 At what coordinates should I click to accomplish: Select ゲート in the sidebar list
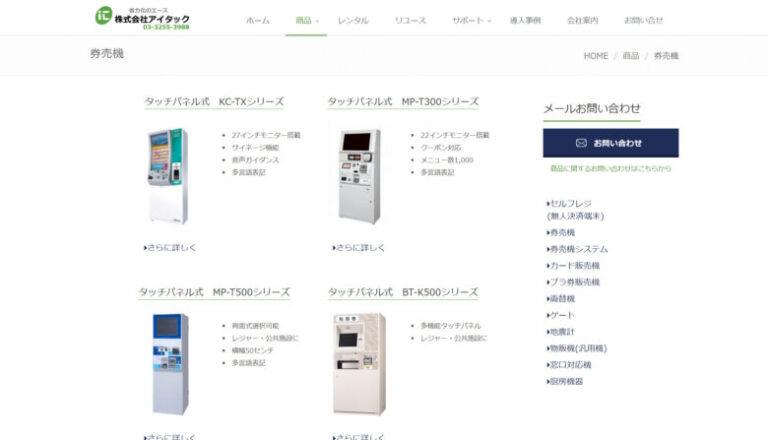coord(560,315)
